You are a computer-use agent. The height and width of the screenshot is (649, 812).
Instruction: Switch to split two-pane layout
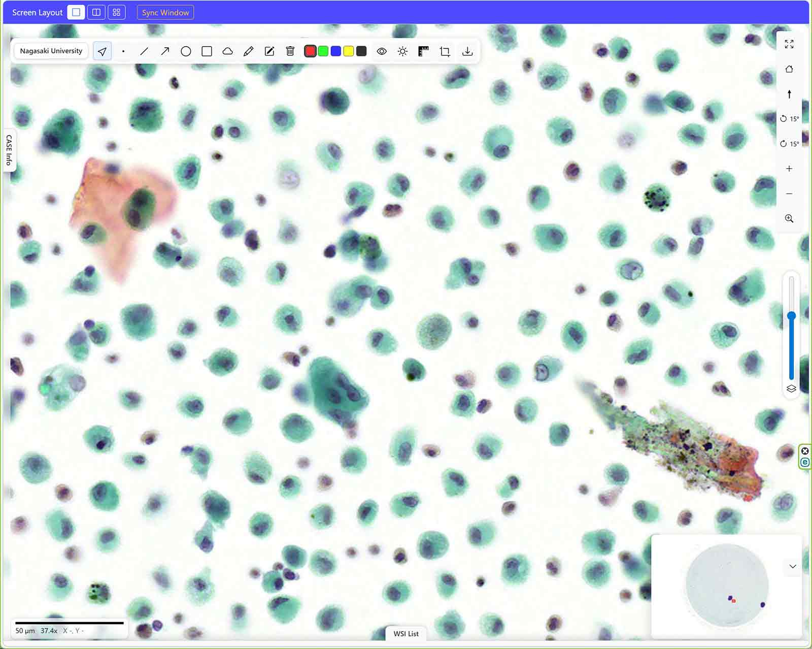coord(96,12)
